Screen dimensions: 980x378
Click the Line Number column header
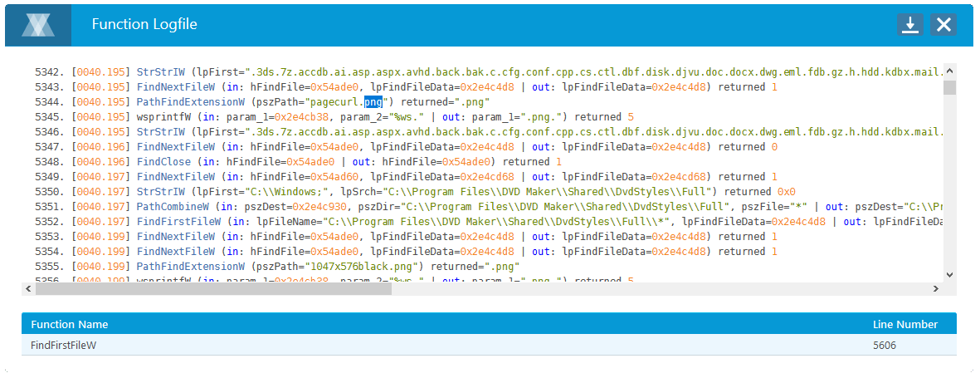pyautogui.click(x=905, y=324)
